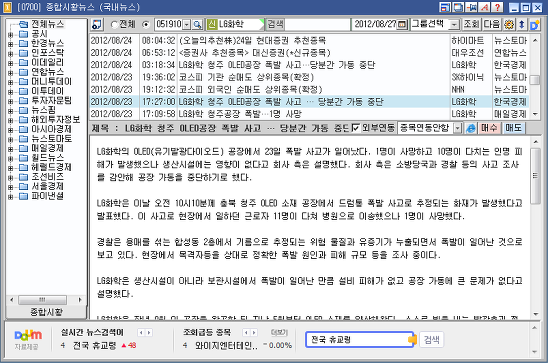Expand the 머니투데이 tree node
The image size is (548, 363).
(x=10, y=82)
